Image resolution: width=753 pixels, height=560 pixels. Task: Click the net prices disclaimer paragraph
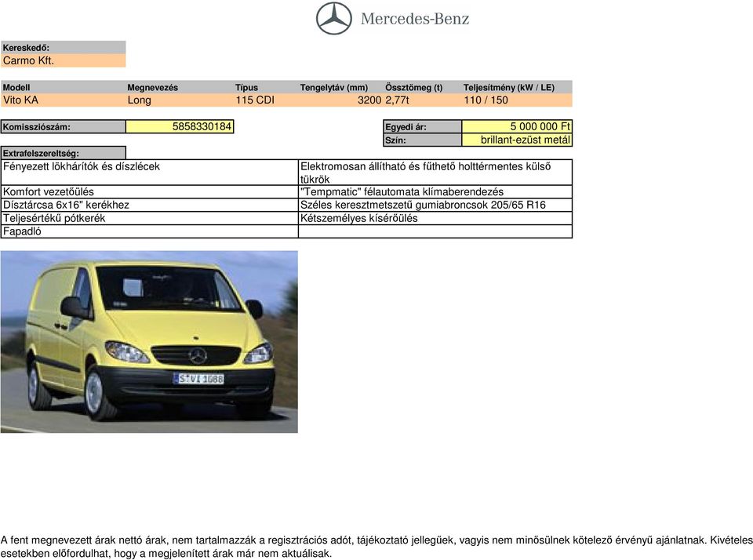click(376, 547)
